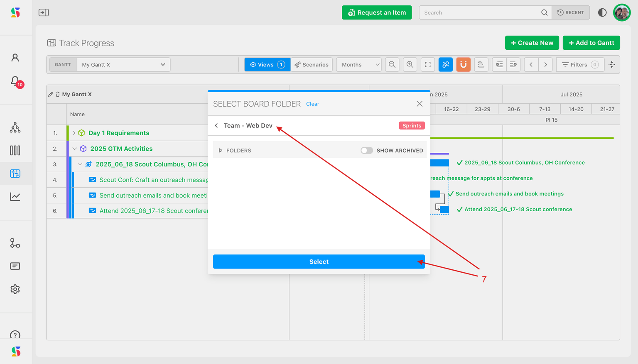Open the settings gear in sidebar
The image size is (638, 364).
click(x=15, y=289)
